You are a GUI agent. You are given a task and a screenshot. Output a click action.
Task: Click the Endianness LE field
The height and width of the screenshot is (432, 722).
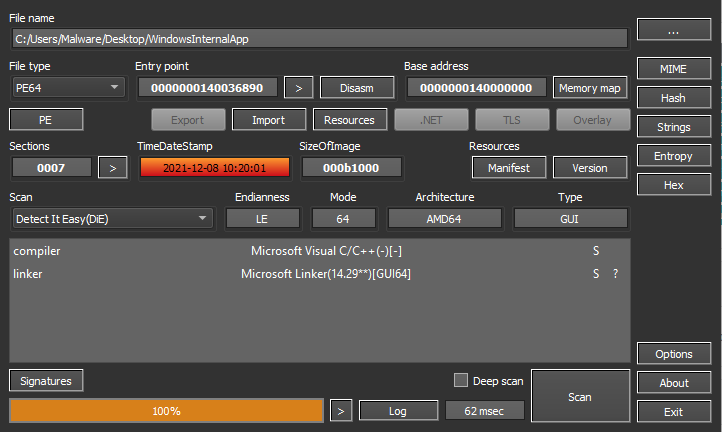262,219
